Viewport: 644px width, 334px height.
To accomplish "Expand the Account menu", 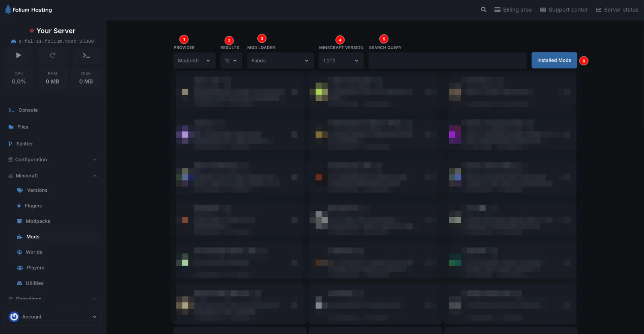I will click(x=52, y=317).
